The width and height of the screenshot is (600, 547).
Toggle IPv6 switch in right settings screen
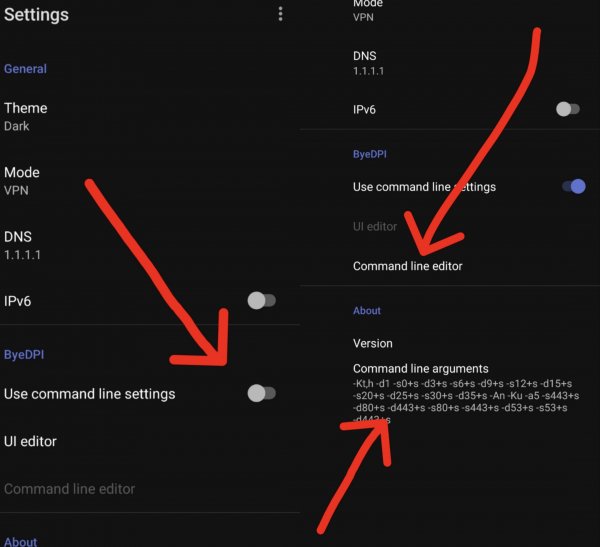[568, 109]
